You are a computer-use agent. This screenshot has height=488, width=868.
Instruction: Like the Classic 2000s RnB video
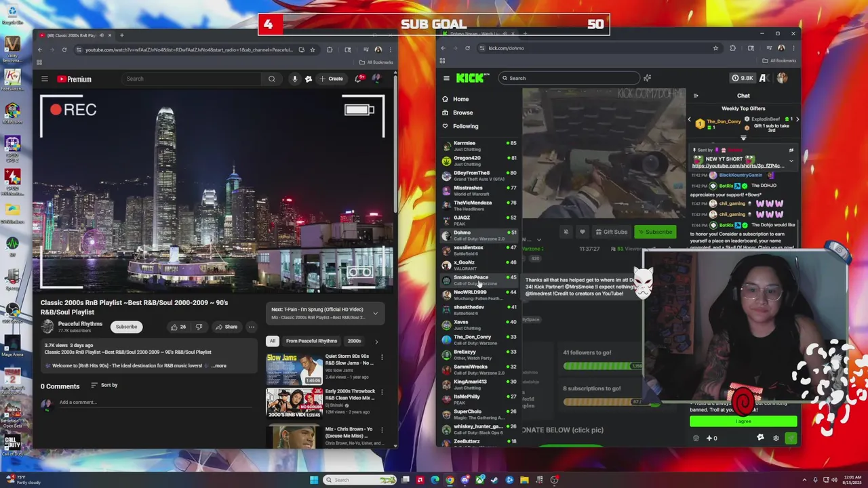(x=178, y=327)
